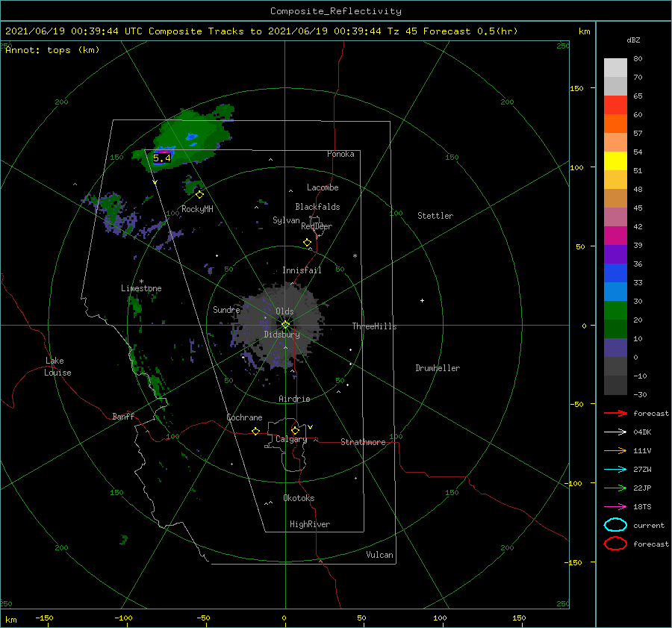Click the Stettler city label

(435, 216)
